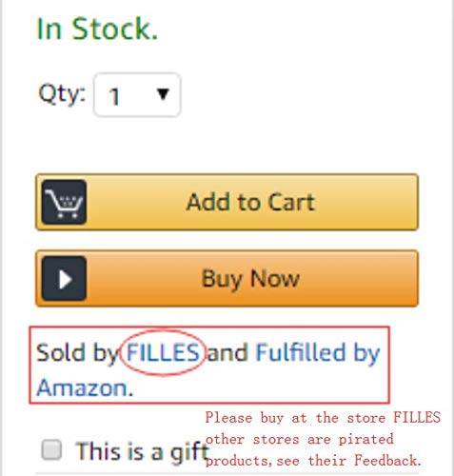This screenshot has width=454, height=476.
Task: Click the word 'and' between seller links
Action: [227, 352]
